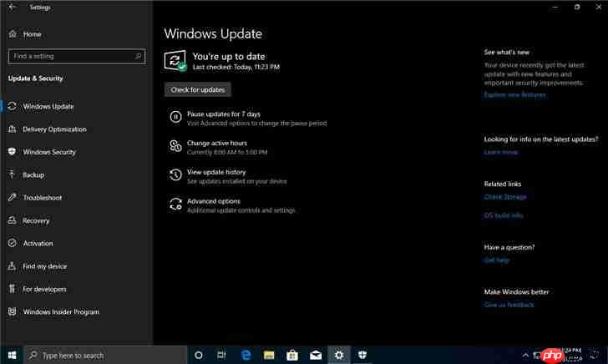Click the Explore new features link
The height and width of the screenshot is (364, 608).
tap(514, 94)
